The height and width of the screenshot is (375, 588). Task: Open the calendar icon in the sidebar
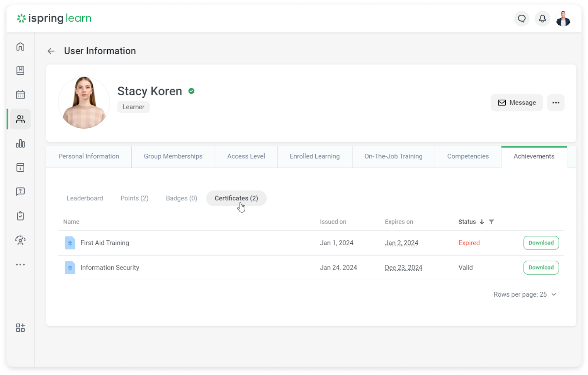point(20,95)
